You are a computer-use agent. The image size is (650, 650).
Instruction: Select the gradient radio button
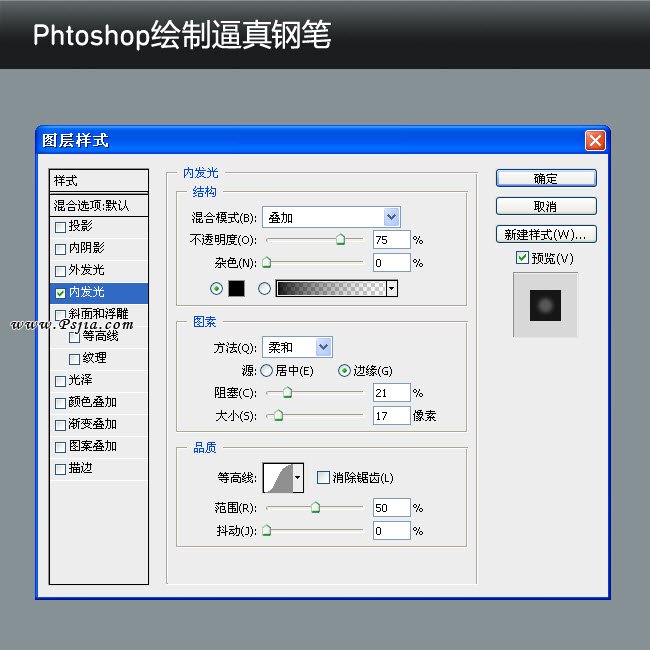264,288
